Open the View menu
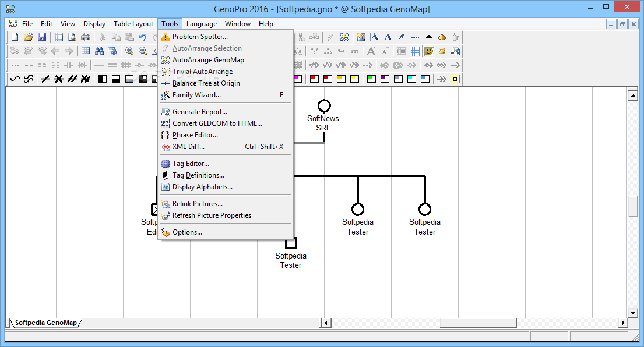The image size is (644, 347). click(x=68, y=24)
